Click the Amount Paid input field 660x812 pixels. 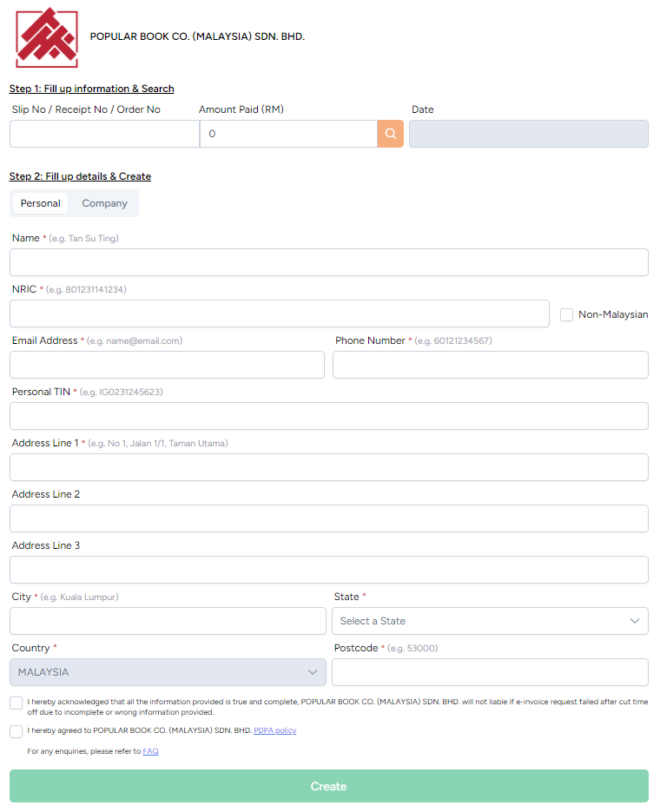[288, 134]
